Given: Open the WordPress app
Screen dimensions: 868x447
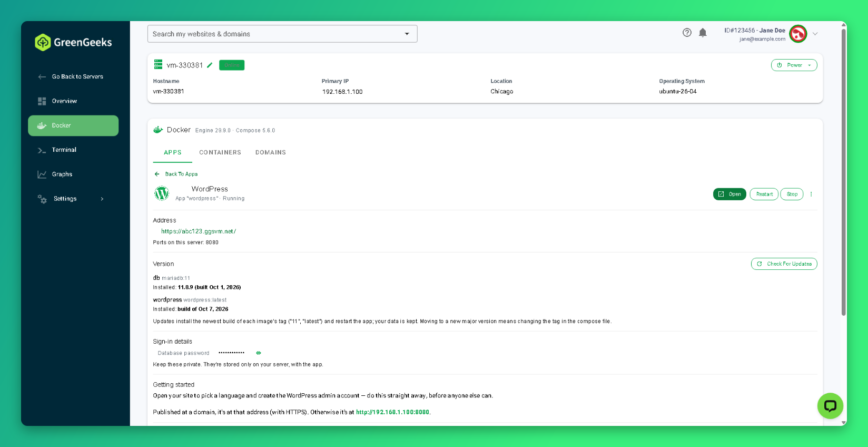Looking at the screenshot, I should [729, 194].
